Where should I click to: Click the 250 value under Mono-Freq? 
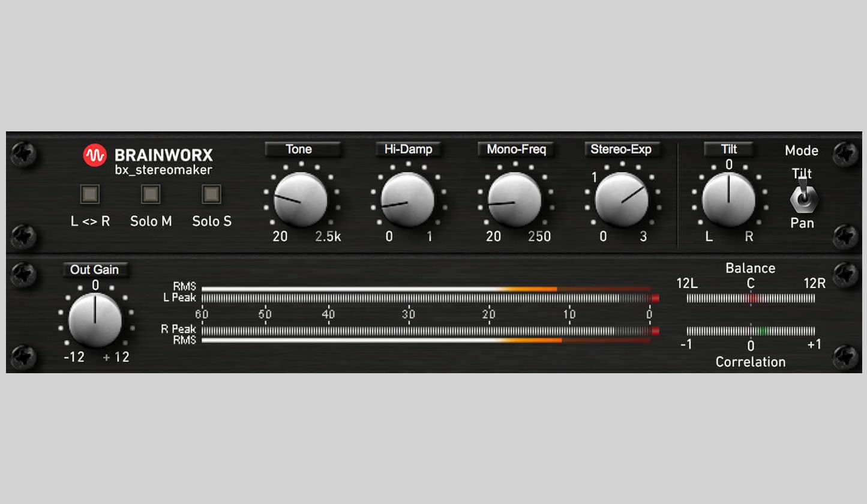coord(539,236)
